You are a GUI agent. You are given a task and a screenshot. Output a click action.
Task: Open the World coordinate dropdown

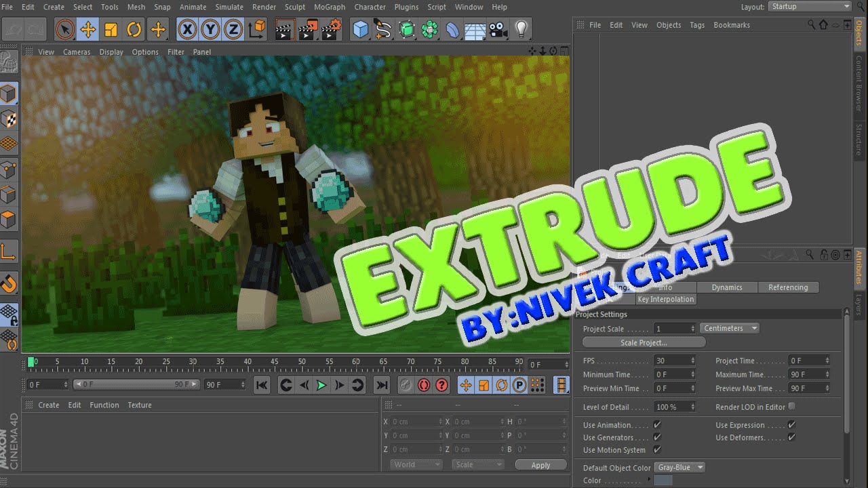point(416,464)
